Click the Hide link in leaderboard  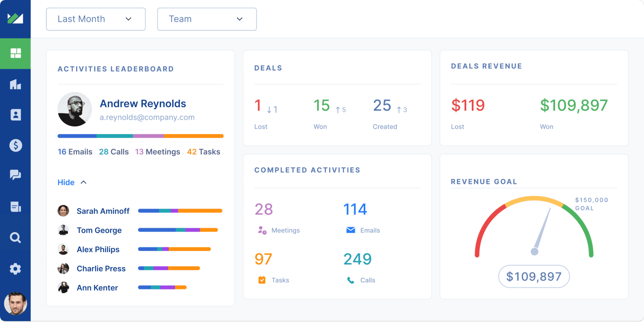[x=66, y=183]
